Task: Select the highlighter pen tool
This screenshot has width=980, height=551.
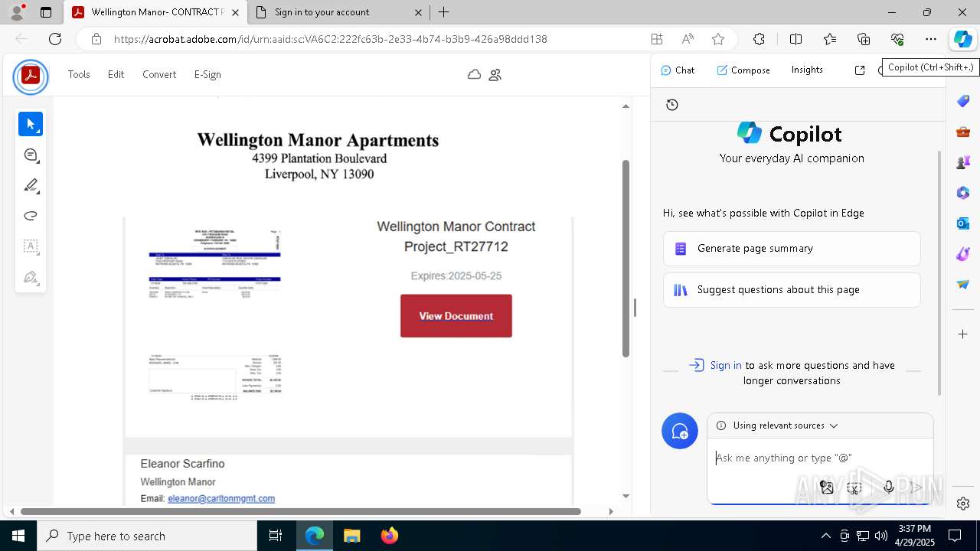Action: pos(31,185)
